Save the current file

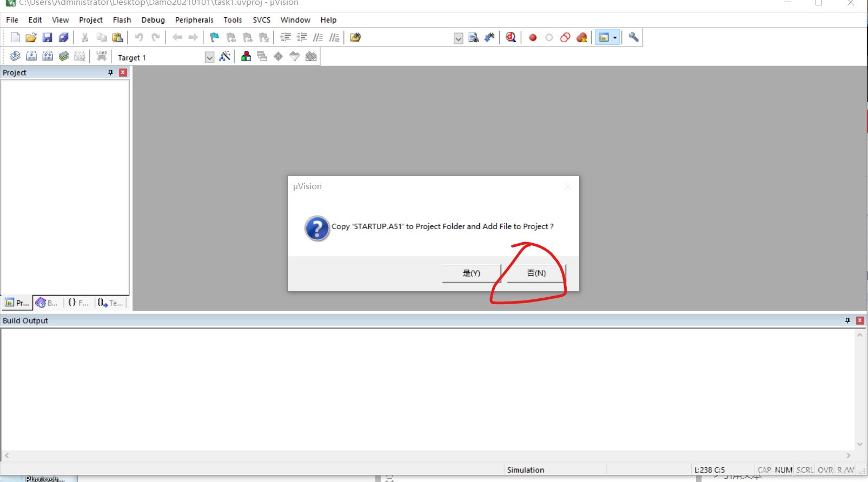pos(47,37)
